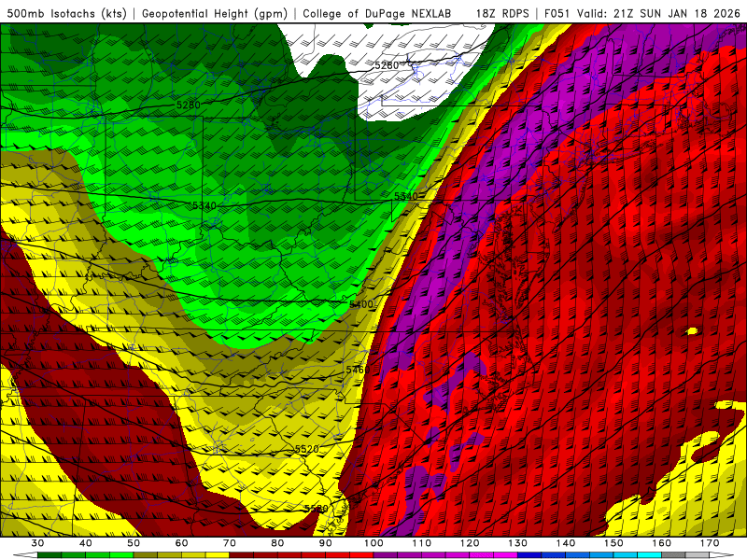Viewport: 747px width, 560px height.
Task: Click the small yellow patch in the red offshore region
Action: (x=692, y=331)
